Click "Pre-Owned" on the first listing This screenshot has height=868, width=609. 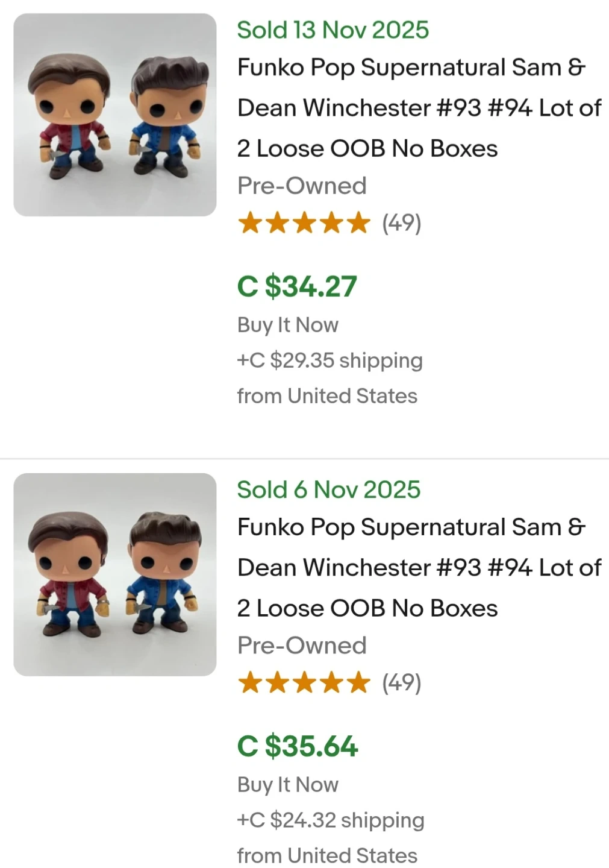coord(302,186)
